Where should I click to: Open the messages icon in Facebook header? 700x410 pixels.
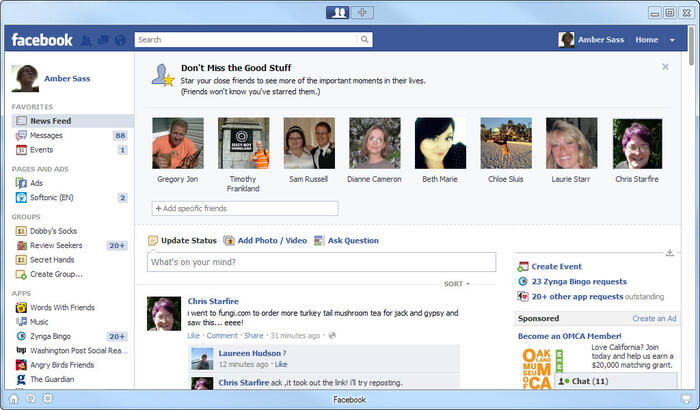coord(103,40)
